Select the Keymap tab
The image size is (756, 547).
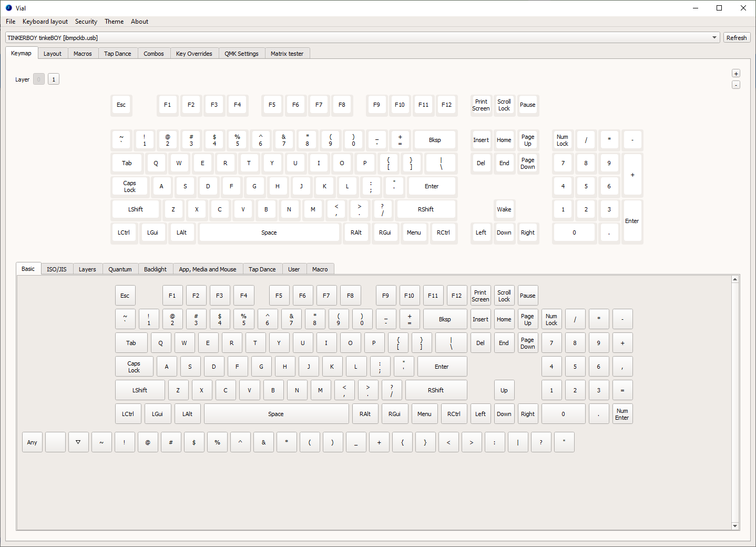[x=21, y=53]
